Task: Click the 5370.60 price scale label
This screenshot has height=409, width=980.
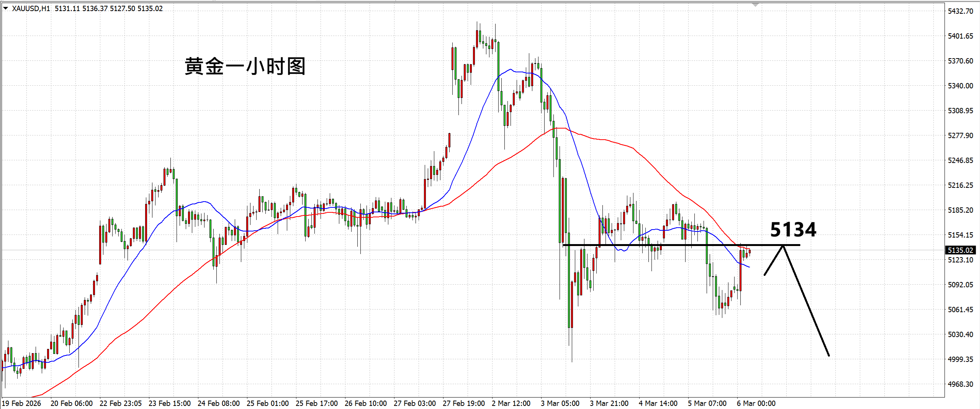Action: pos(960,61)
